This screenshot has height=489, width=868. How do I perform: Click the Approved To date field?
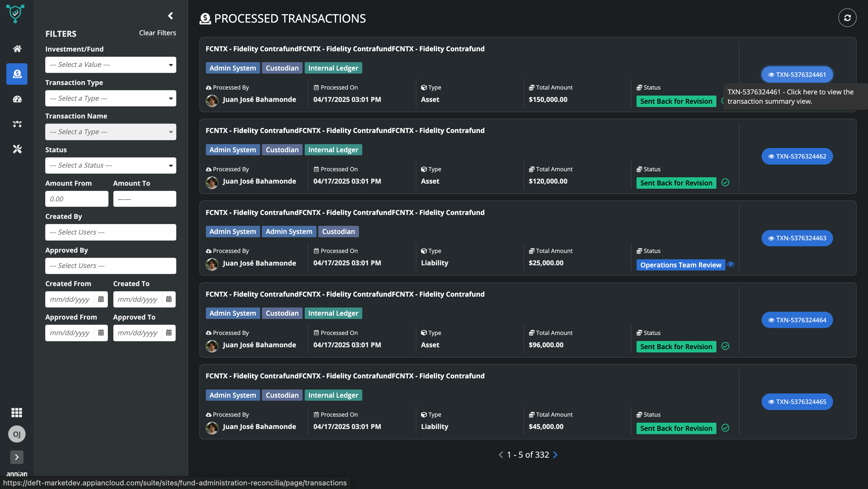coord(137,333)
